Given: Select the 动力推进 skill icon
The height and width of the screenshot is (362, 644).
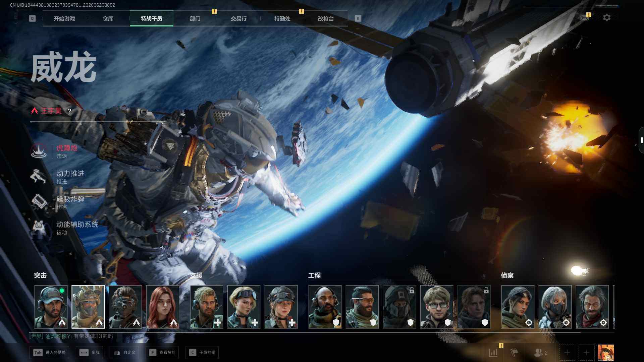Looking at the screenshot, I should 39,176.
